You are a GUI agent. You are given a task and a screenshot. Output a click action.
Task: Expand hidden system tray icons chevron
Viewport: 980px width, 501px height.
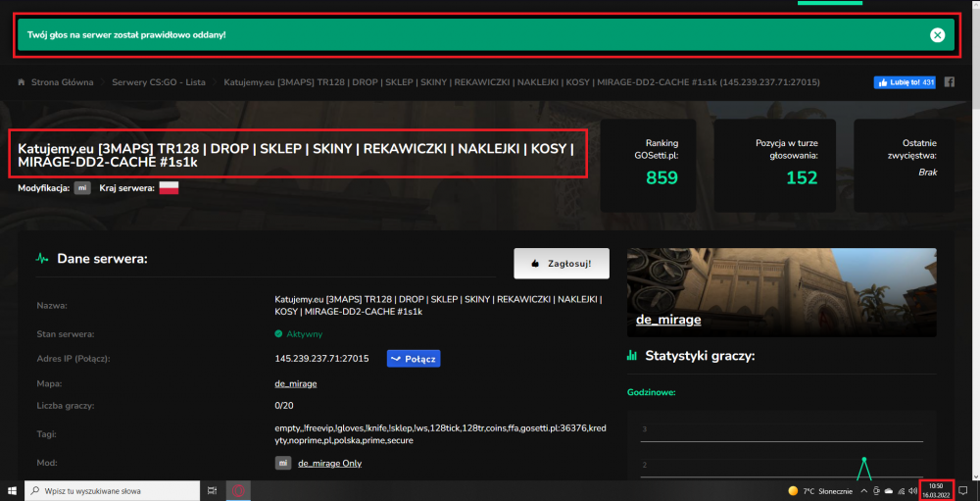pos(863,491)
